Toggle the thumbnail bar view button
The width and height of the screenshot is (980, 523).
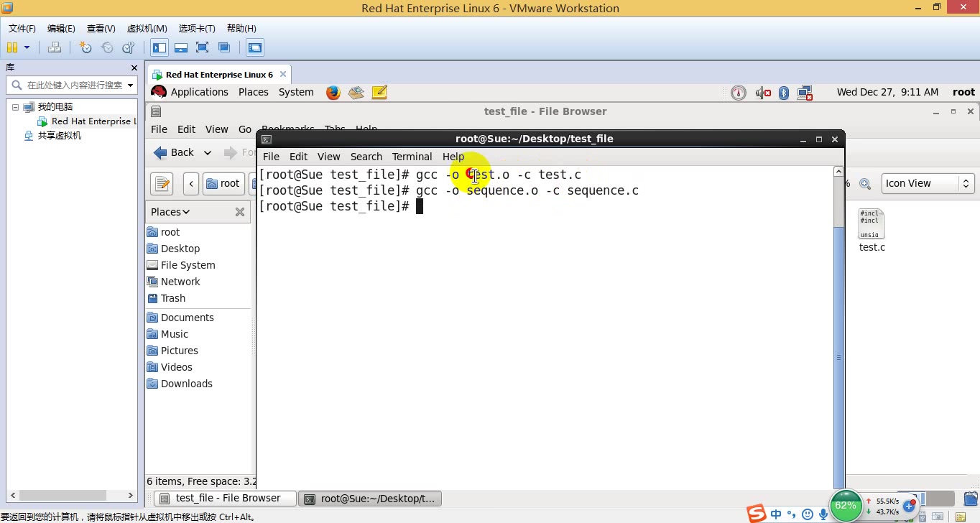pyautogui.click(x=181, y=47)
